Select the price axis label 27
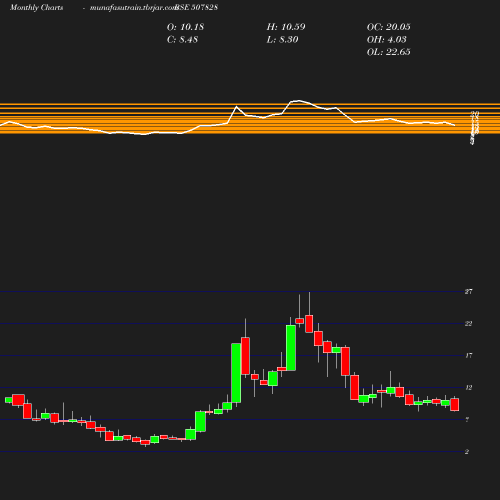This screenshot has width=500, height=500. [x=469, y=292]
